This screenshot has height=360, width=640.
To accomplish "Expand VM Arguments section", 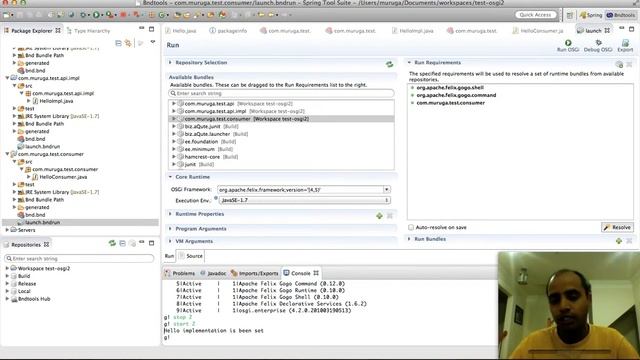I will coord(170,241).
